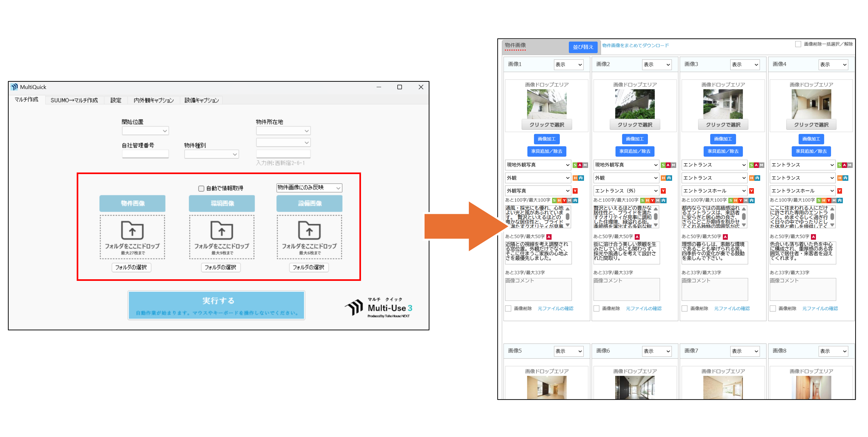868x437 pixels.
Task: Click the red Y badge beside 外観写真 dropdown
Action: (x=575, y=191)
